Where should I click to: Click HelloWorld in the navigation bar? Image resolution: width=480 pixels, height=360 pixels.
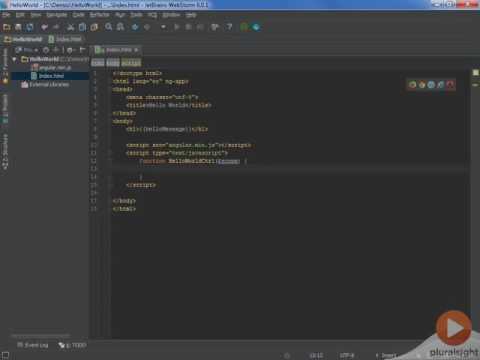coord(23,39)
